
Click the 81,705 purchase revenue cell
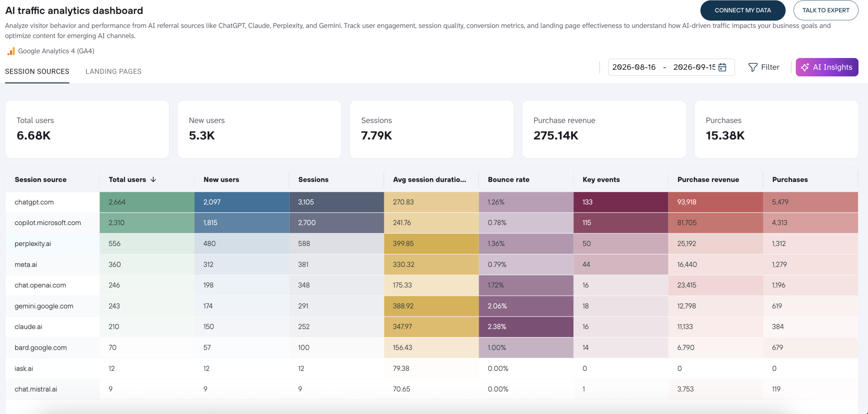(715, 223)
